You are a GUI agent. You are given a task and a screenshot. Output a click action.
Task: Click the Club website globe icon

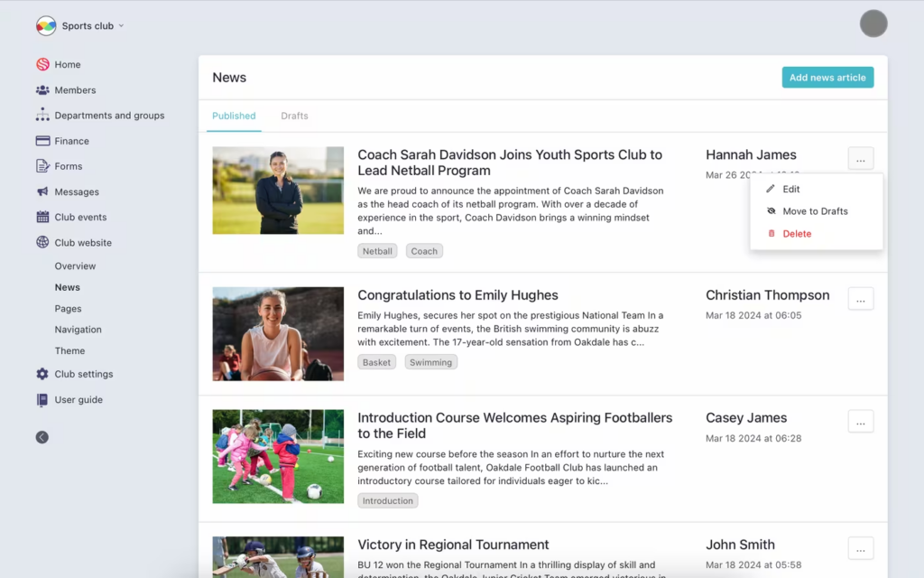42,242
